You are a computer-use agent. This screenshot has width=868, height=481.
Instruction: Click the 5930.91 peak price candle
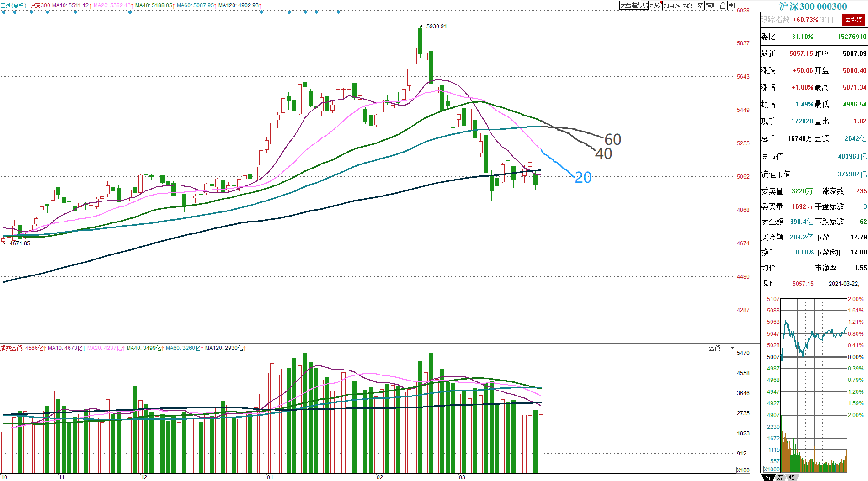(x=420, y=41)
